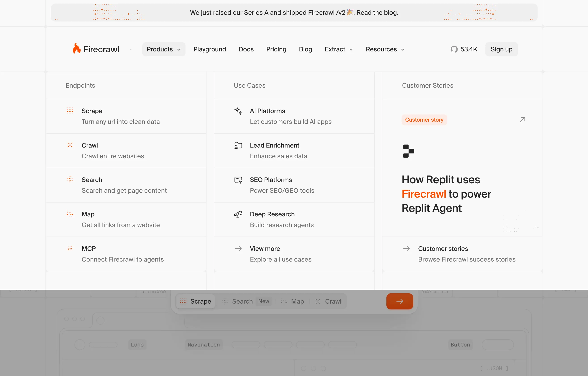This screenshot has width=588, height=376.
Task: Click the Lead Enrichment icon
Action: 238,145
